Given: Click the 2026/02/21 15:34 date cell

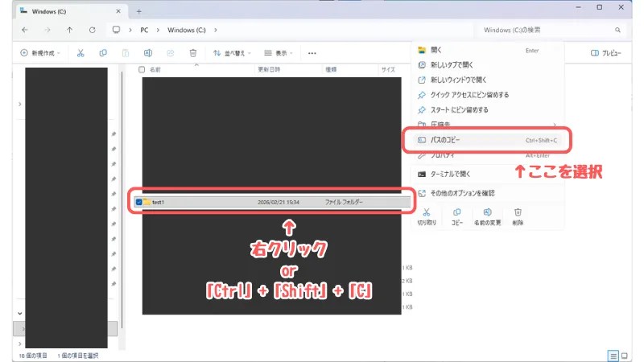Looking at the screenshot, I should click(x=279, y=202).
